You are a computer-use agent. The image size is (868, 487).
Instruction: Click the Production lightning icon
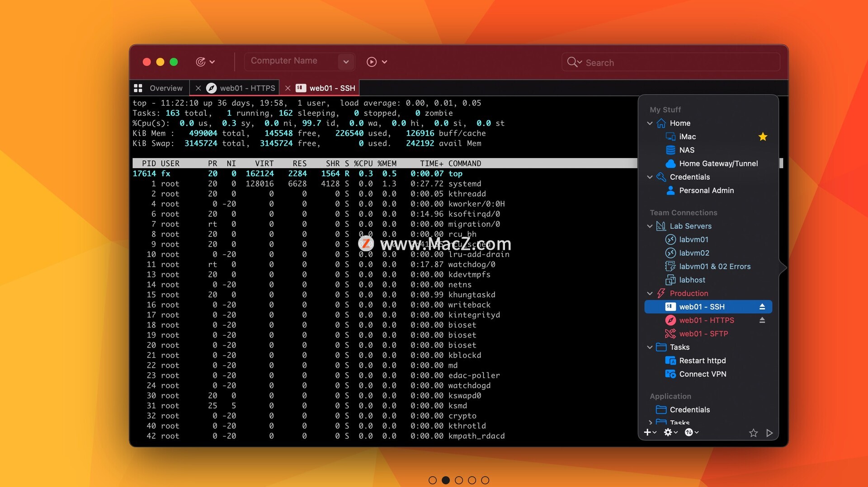(x=661, y=294)
